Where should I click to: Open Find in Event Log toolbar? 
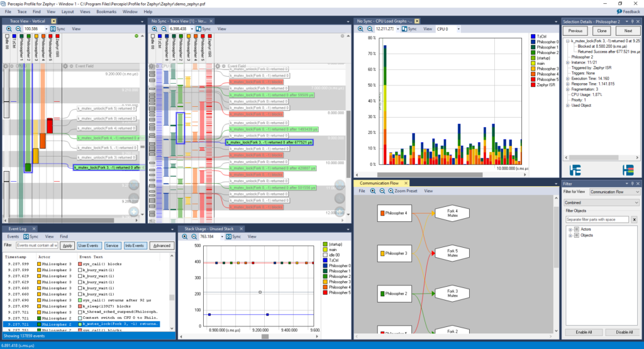click(x=64, y=236)
